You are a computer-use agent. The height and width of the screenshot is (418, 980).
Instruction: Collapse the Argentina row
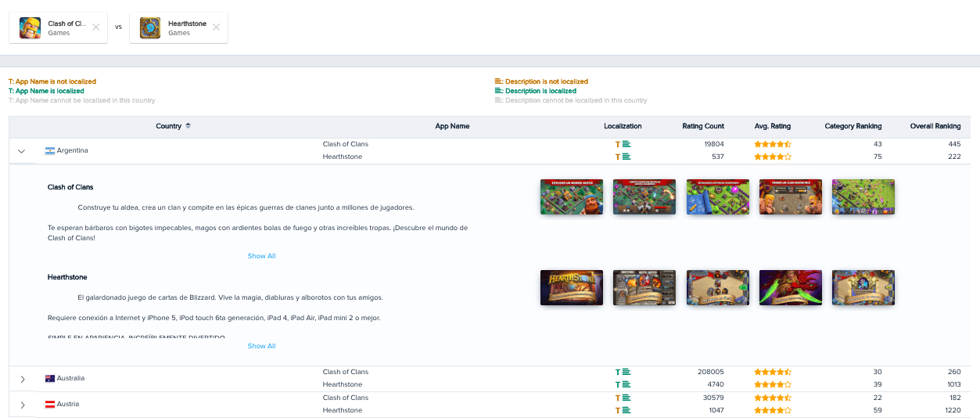(22, 151)
